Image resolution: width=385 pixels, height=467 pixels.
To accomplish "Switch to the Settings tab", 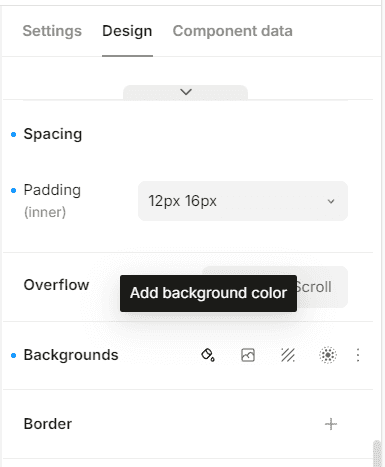I will click(x=52, y=31).
